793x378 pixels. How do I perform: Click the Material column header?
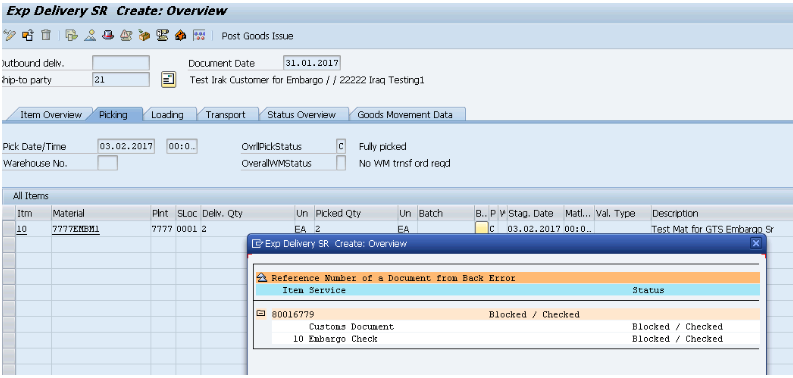pos(101,214)
